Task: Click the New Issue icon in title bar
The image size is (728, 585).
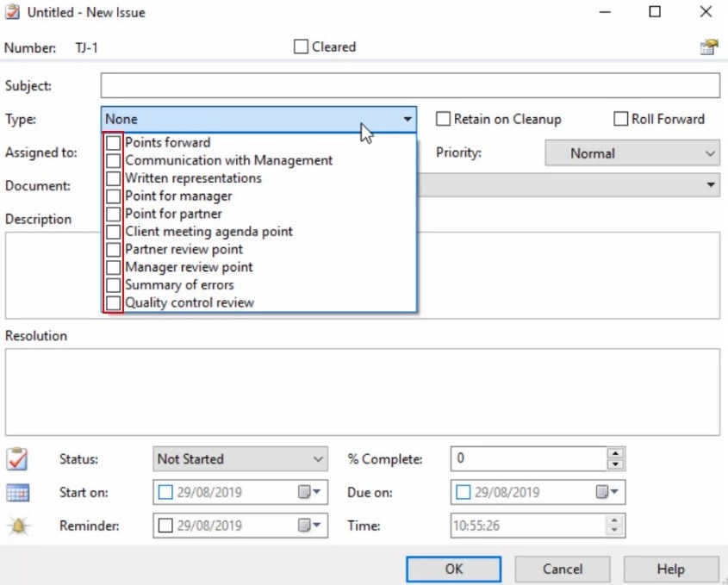Action: [12, 12]
